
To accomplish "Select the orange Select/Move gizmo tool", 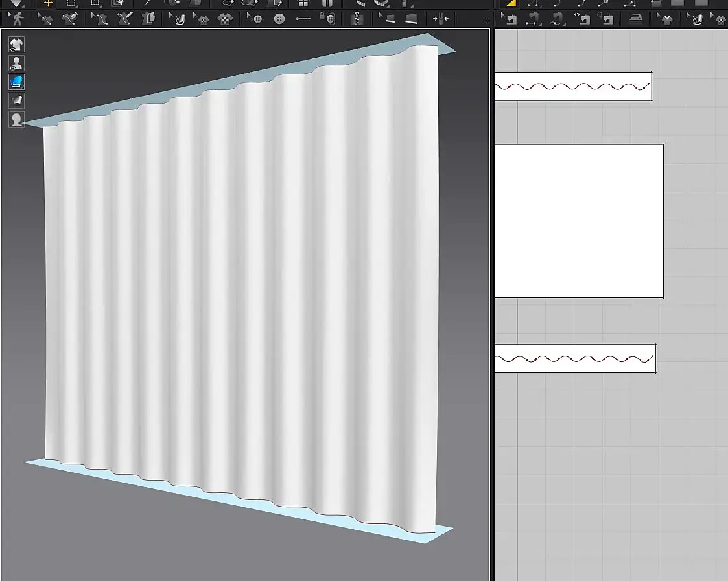I will coord(48,4).
